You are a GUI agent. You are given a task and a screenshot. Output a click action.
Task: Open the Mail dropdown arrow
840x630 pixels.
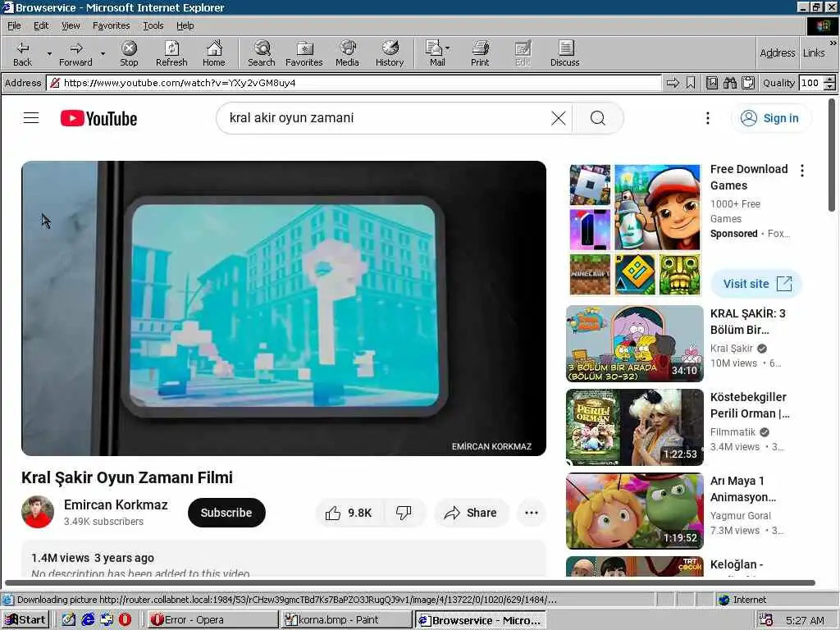pos(447,48)
